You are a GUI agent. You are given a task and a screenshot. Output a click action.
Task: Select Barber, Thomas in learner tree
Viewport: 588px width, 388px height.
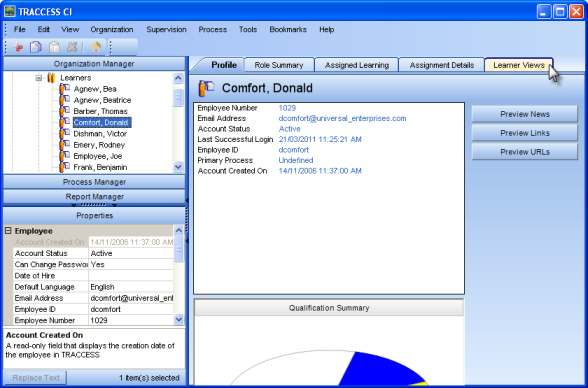point(100,111)
